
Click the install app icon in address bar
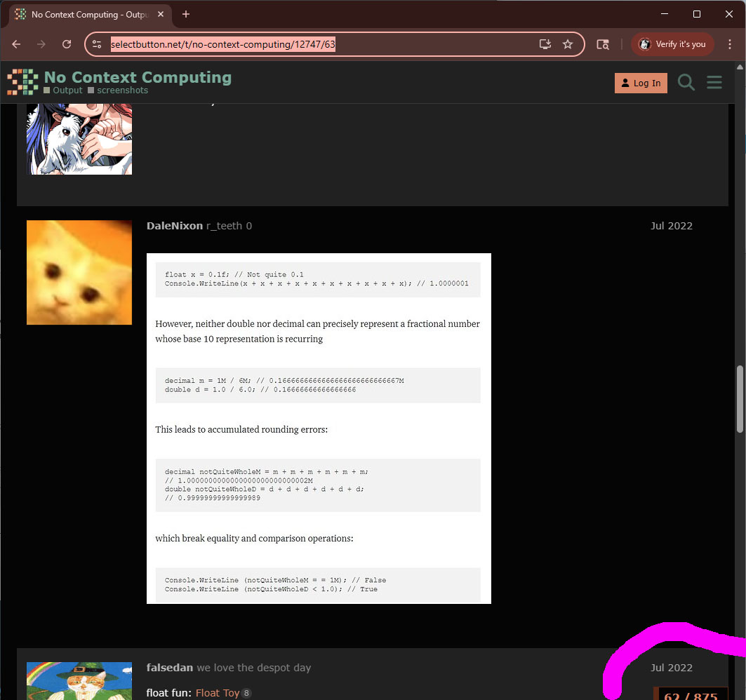tap(545, 44)
